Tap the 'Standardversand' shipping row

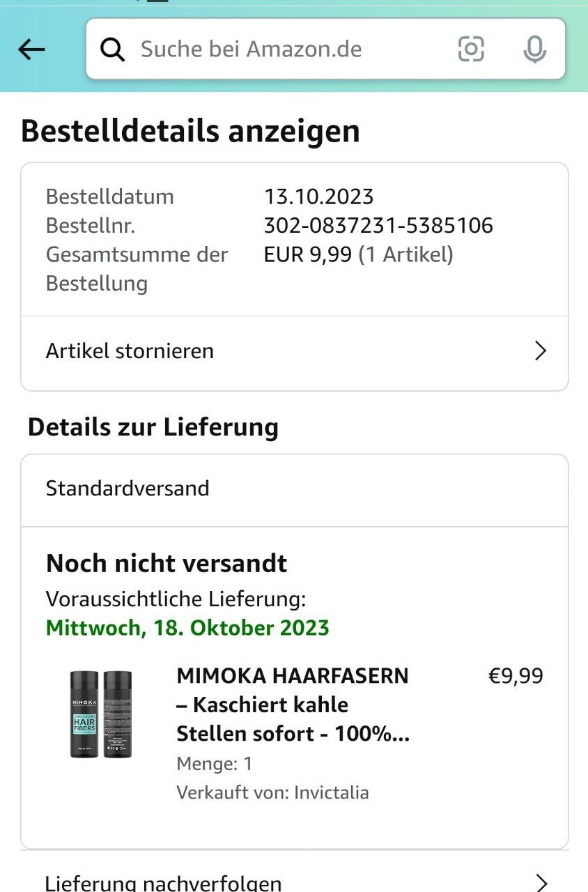coord(127,489)
